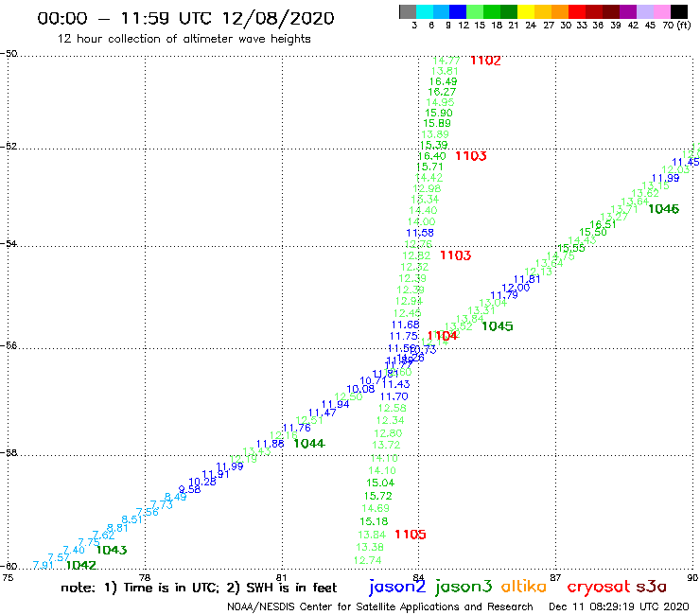Image resolution: width=700 pixels, height=615 pixels.
Task: Select the jason3 satellite label
Action: click(x=464, y=587)
